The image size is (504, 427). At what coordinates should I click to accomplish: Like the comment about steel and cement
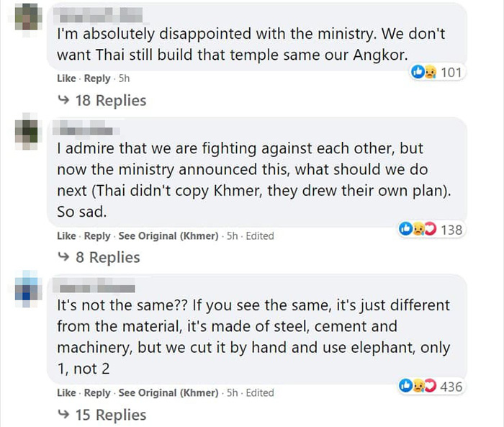pyautogui.click(x=66, y=392)
